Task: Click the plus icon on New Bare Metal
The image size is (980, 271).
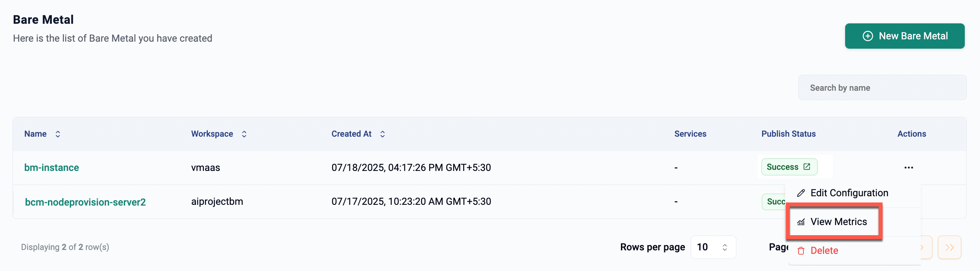Action: tap(868, 36)
